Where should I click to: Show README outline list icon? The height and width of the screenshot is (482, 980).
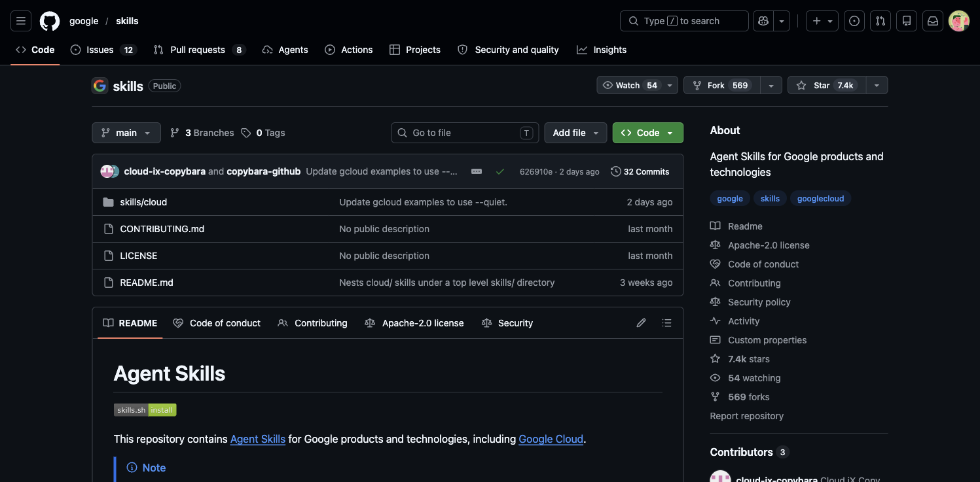pos(666,323)
